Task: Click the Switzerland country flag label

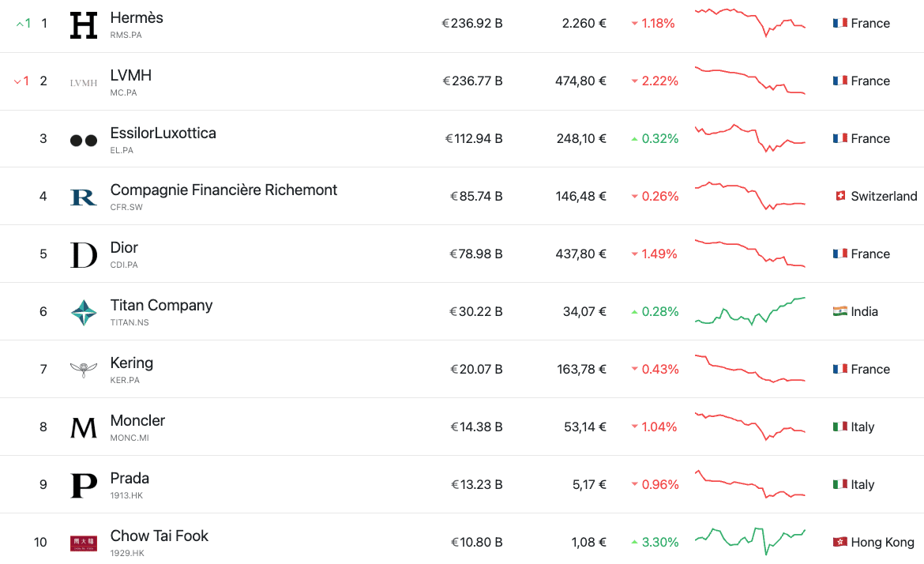Action: point(876,196)
